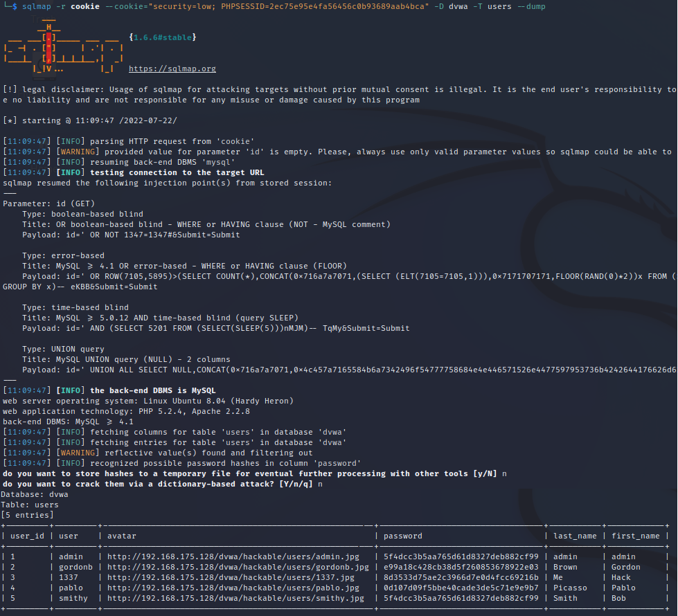The image size is (678, 616).
Task: Click the sqlmap ASCII art logo
Action: point(63,48)
